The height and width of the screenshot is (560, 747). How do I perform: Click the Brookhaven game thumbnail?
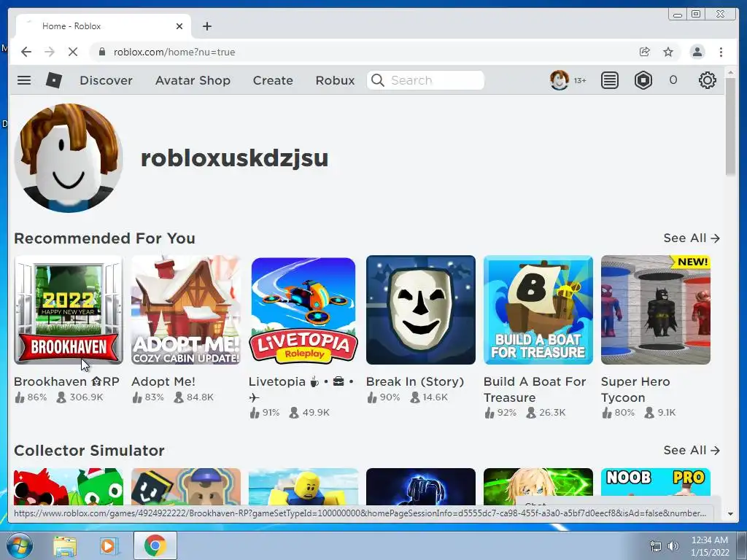[68, 310]
